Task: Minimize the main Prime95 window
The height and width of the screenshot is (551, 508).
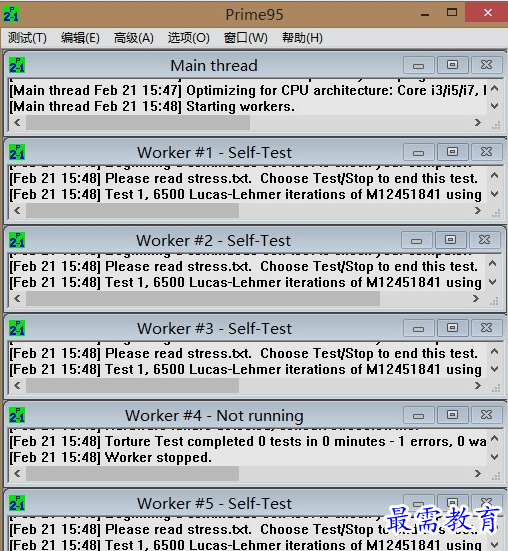Action: (x=425, y=14)
